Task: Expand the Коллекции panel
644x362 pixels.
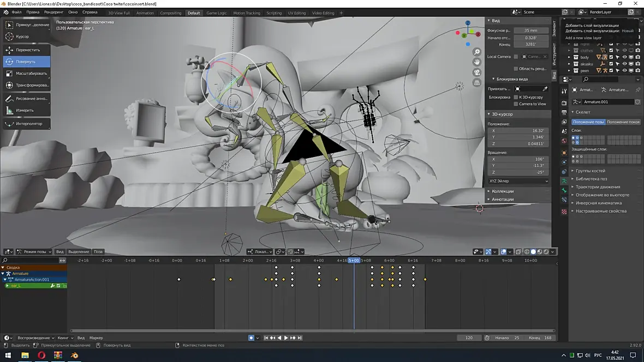Action: [502, 191]
